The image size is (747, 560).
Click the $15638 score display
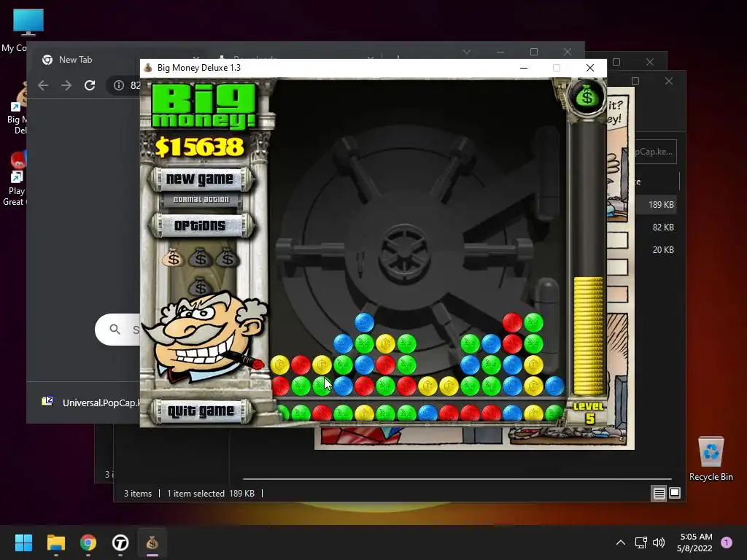click(200, 147)
